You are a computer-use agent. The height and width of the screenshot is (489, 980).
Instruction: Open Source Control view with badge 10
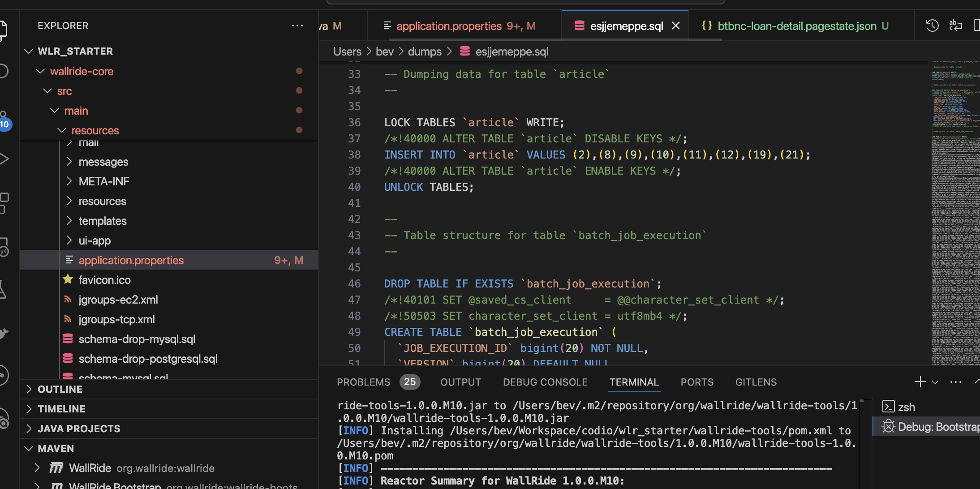coord(4,120)
